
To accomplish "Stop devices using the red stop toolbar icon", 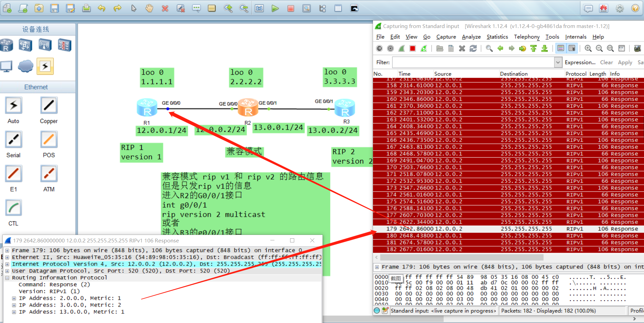I will coord(290,8).
